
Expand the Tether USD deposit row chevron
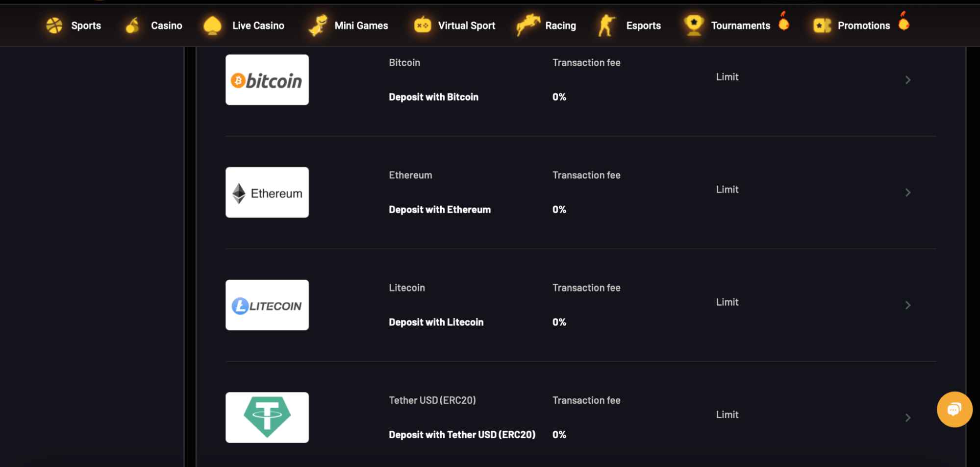click(907, 418)
